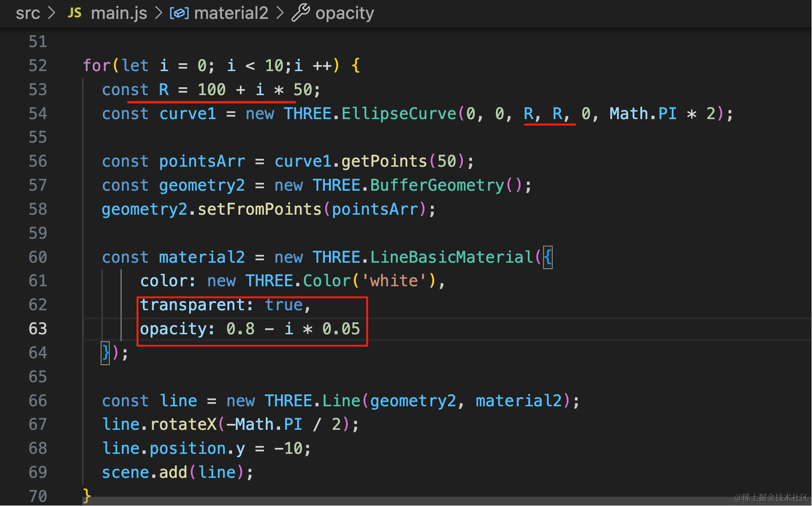Click 'scene.add(line)' on line 69
The height and width of the screenshot is (506, 812).
pyautogui.click(x=173, y=473)
